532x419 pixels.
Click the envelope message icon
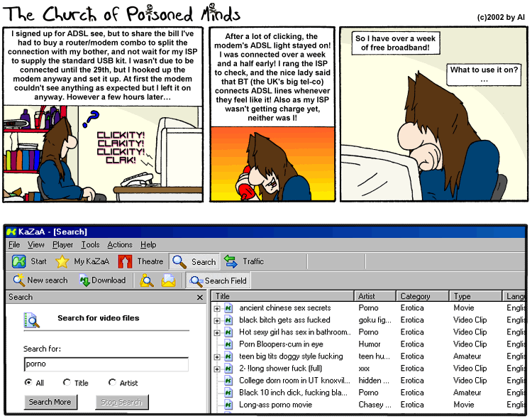tap(168, 281)
